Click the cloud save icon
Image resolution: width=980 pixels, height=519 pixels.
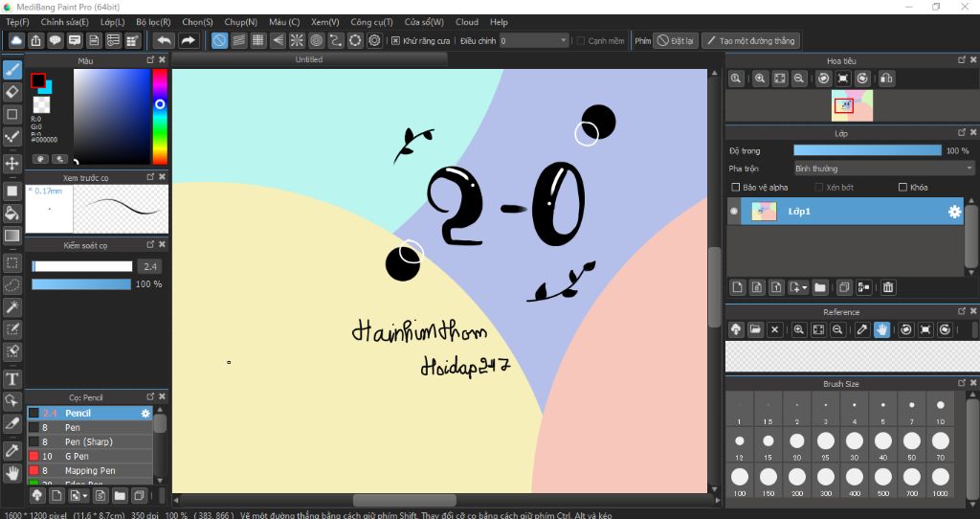coord(16,40)
